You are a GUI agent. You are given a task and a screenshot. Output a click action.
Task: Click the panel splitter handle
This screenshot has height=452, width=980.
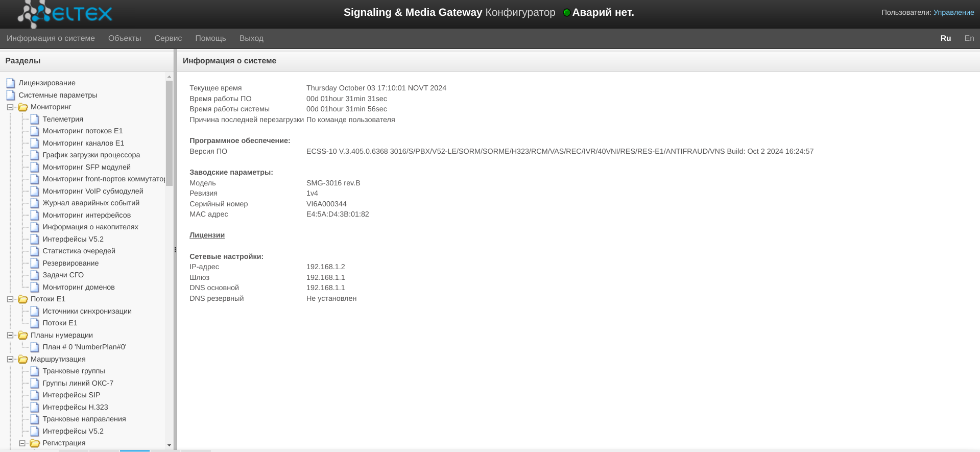[175, 250]
